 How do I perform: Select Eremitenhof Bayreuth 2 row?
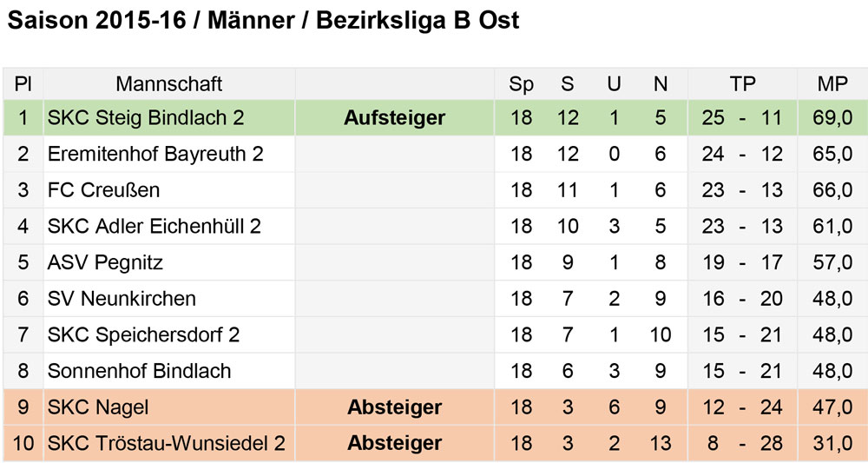point(434,154)
